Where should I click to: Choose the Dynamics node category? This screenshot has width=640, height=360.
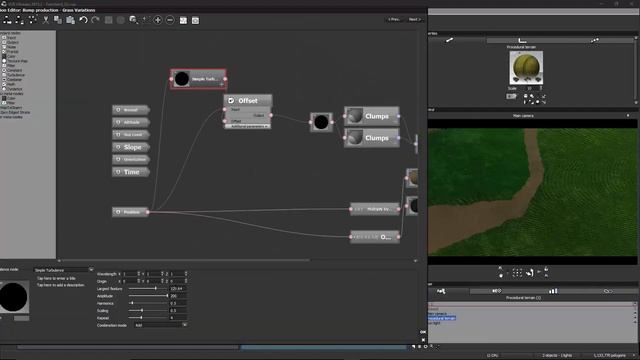(x=12, y=89)
